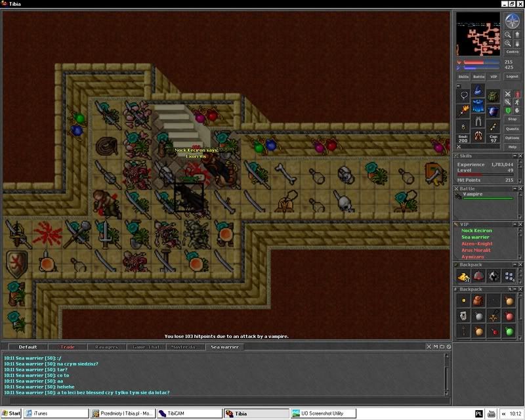Minimize the VIP panel
525x420 pixels.
pyautogui.click(x=515, y=224)
